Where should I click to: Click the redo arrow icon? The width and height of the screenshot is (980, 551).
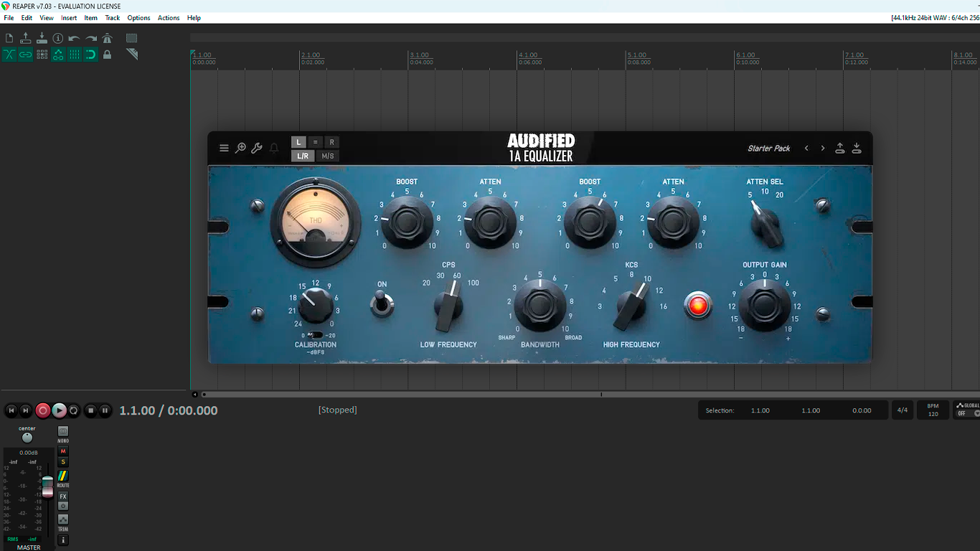(x=91, y=38)
